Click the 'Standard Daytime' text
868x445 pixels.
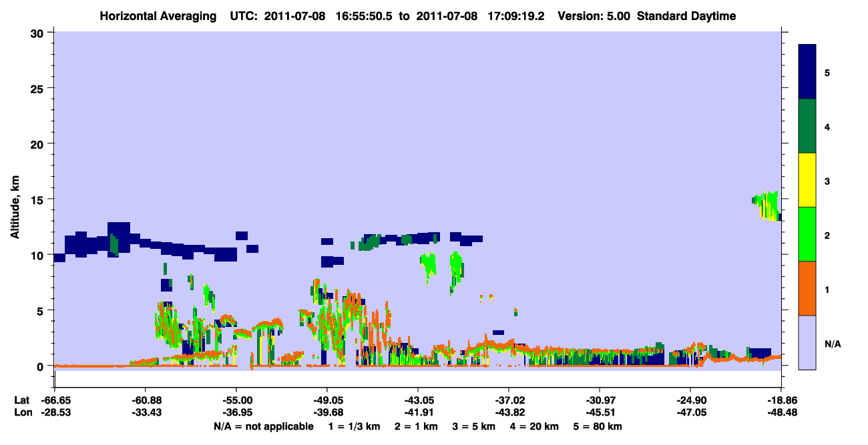point(686,16)
